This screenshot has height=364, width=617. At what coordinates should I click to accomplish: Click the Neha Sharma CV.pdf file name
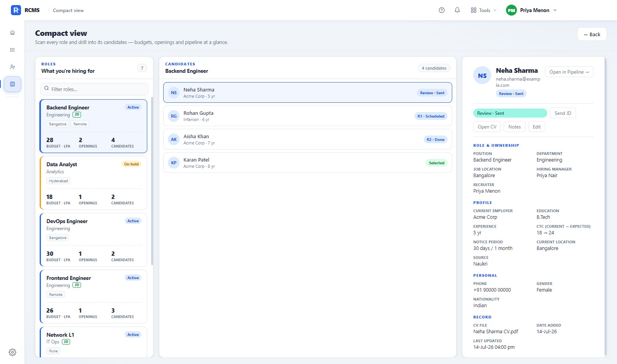point(495,332)
